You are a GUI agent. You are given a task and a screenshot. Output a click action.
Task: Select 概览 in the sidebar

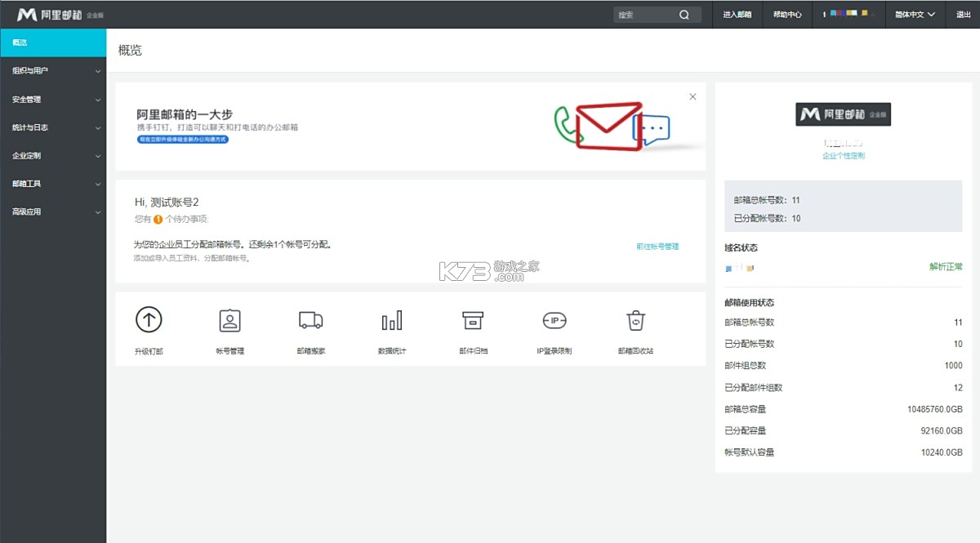[53, 42]
